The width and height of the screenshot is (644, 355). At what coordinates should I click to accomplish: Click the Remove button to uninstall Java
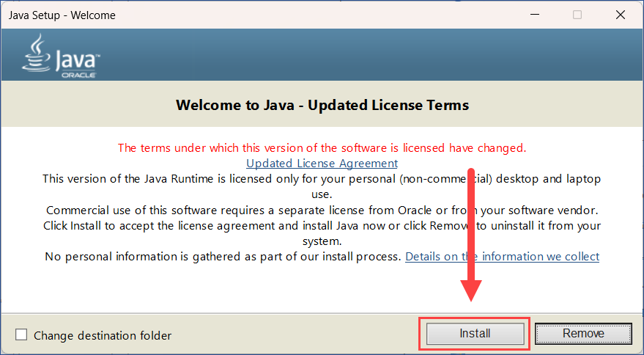point(583,333)
